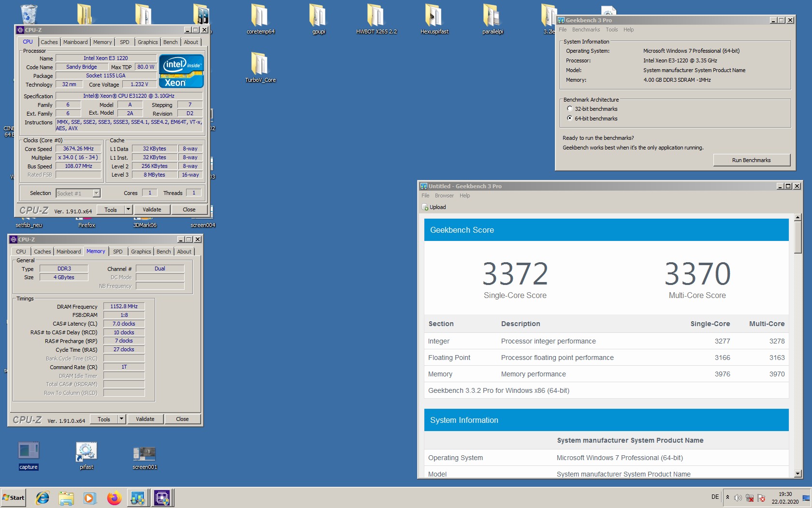Launch Internet Explorer from taskbar

pos(43,497)
